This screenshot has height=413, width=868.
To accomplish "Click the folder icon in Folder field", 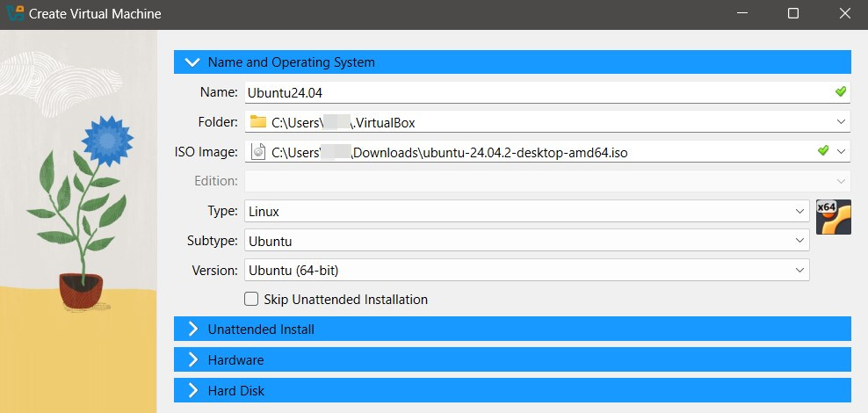I will click(257, 122).
